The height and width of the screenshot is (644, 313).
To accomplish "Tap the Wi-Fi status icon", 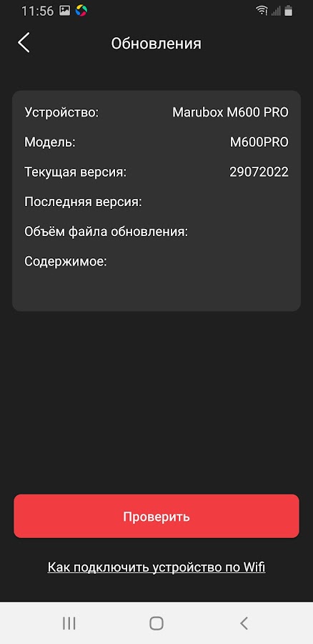I will [262, 11].
